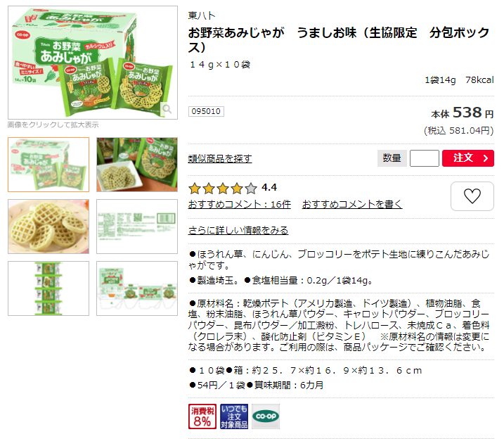This screenshot has height=439, width=504.
Task: Click the 数量 quantity input field
Action: [425, 158]
